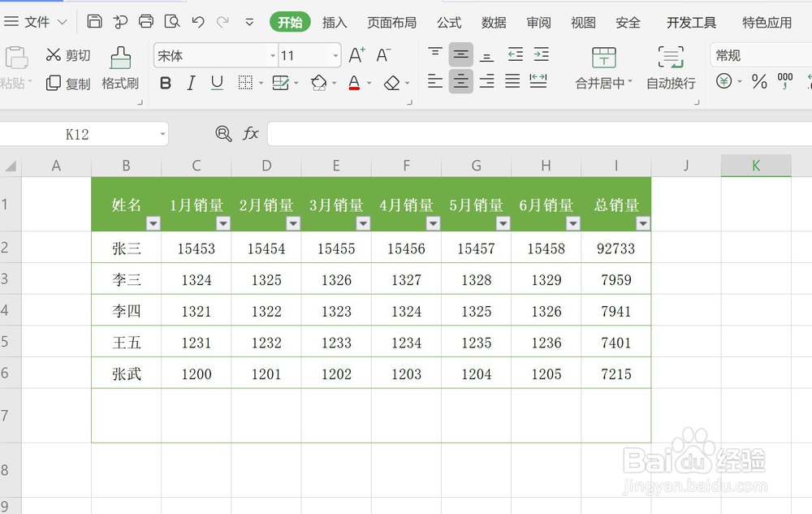Toggle bold formatting
812x514 pixels.
pos(165,83)
